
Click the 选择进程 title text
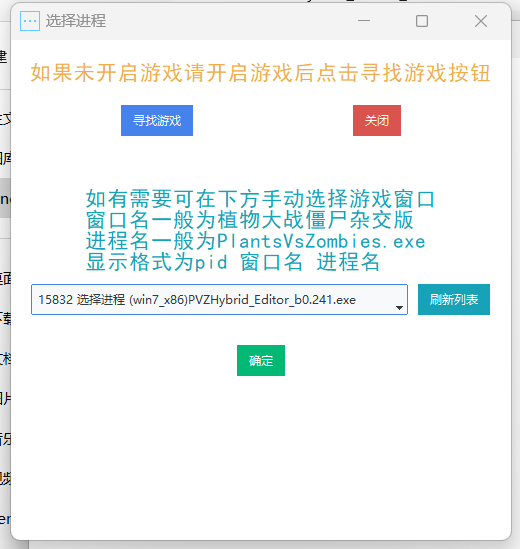[76, 21]
